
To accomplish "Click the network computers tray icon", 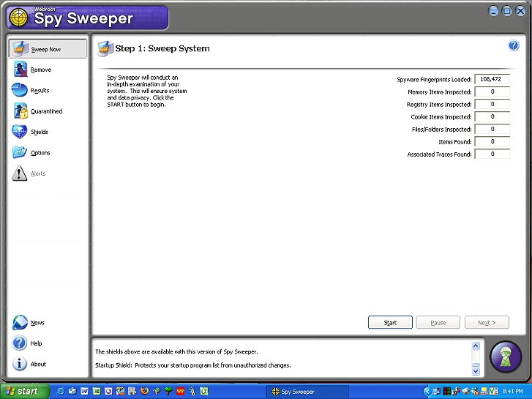I will [437, 391].
